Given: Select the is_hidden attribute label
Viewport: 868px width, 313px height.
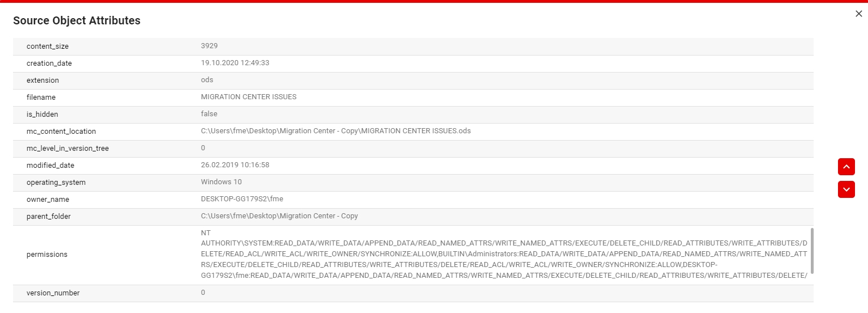Looking at the screenshot, I should 42,115.
